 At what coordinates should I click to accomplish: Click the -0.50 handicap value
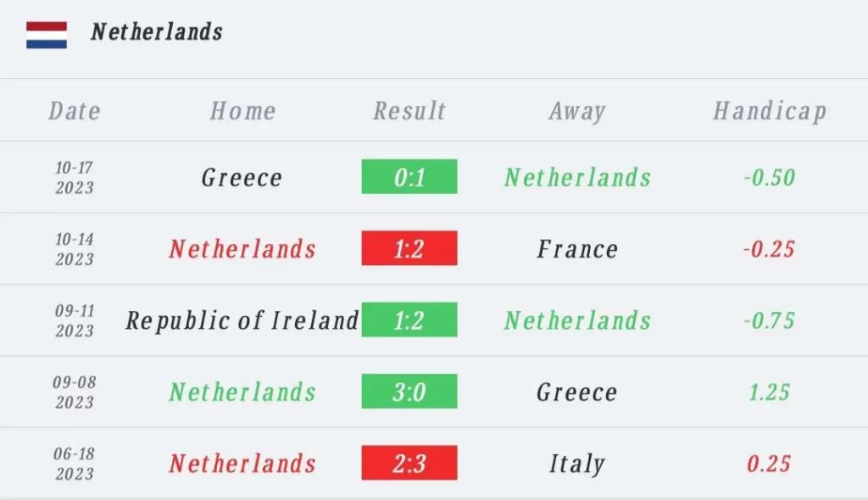(770, 178)
